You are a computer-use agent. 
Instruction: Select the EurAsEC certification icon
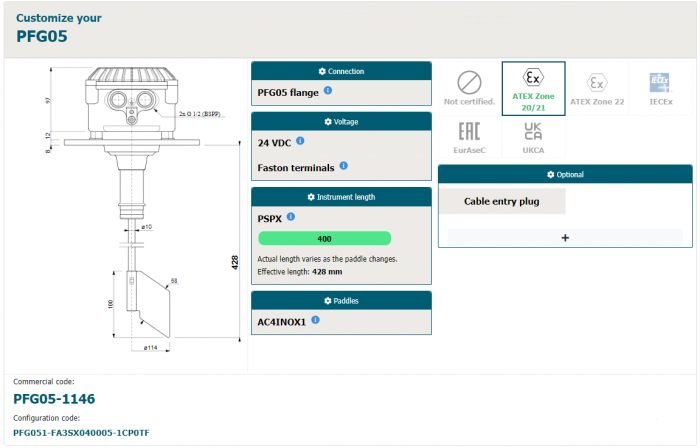click(x=469, y=138)
